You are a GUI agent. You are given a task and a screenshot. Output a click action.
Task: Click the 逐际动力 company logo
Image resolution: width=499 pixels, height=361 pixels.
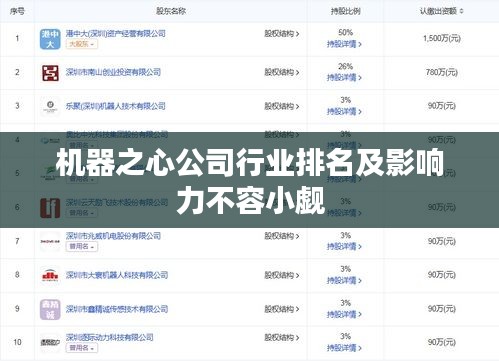(50, 343)
